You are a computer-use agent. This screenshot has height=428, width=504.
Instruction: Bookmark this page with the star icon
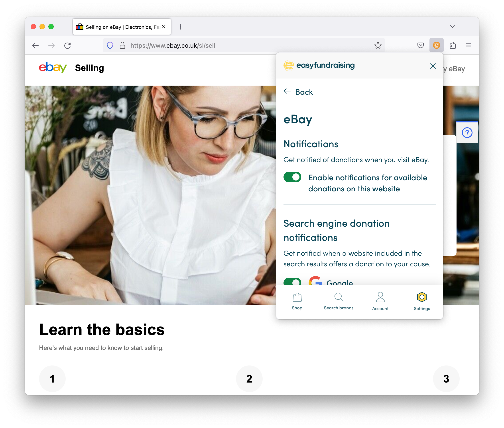(x=378, y=45)
